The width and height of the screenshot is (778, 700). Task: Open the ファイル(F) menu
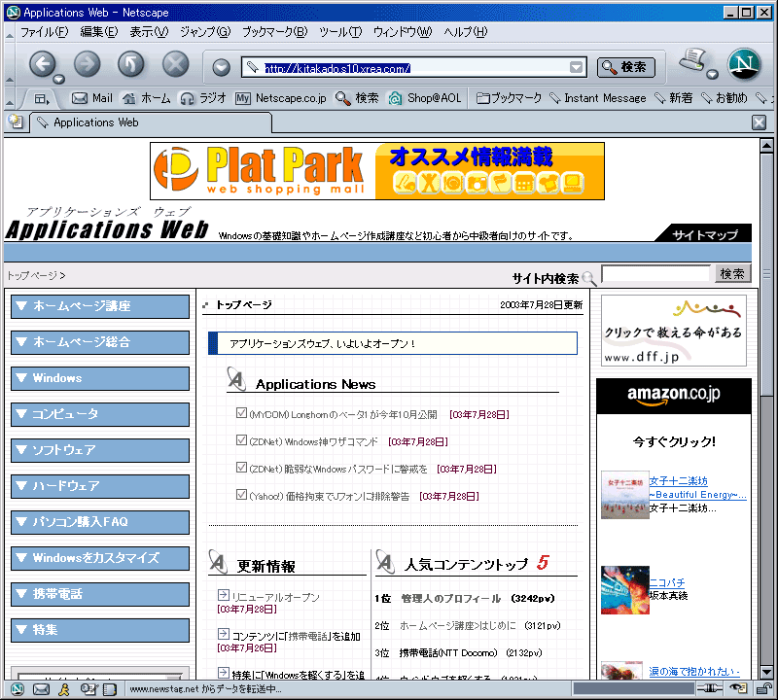(44, 32)
